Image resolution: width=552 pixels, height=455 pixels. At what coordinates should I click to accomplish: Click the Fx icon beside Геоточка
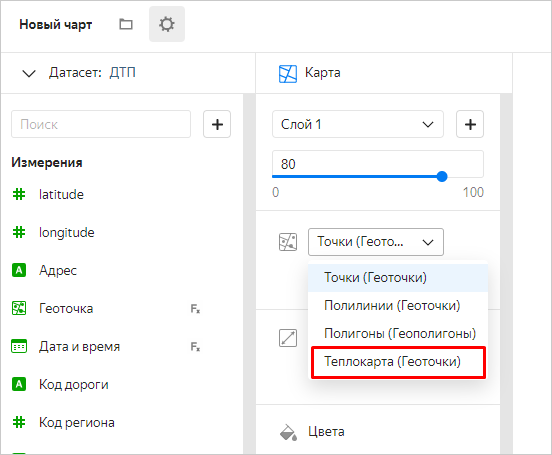click(195, 309)
